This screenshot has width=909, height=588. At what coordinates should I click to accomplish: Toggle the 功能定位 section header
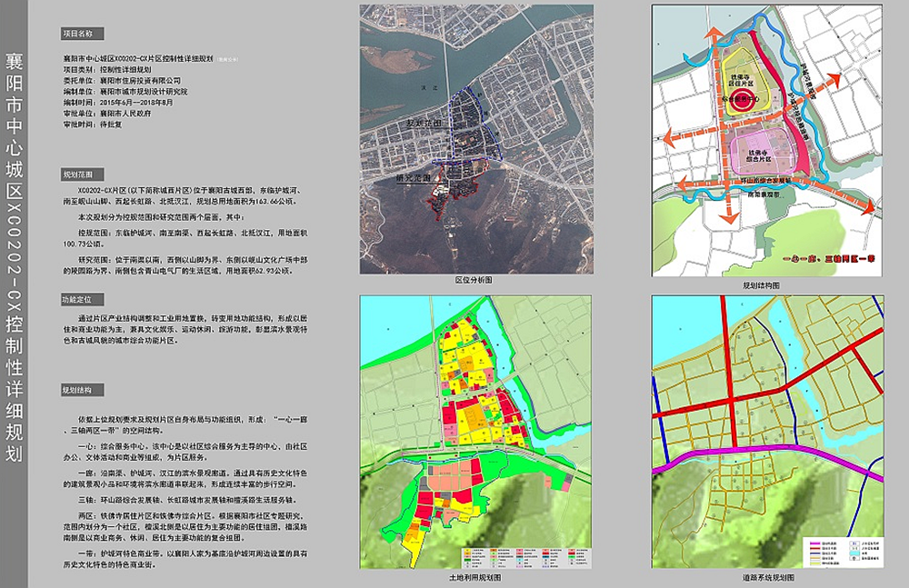tap(84, 298)
